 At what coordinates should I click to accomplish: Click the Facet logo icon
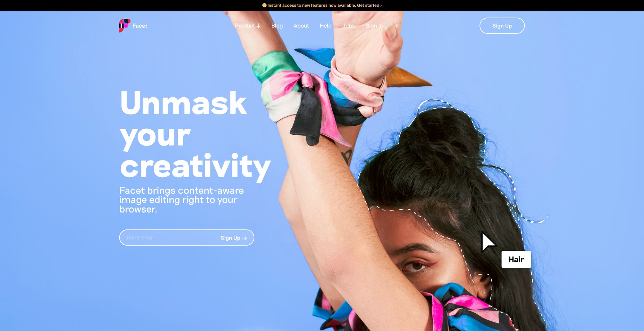(x=125, y=25)
